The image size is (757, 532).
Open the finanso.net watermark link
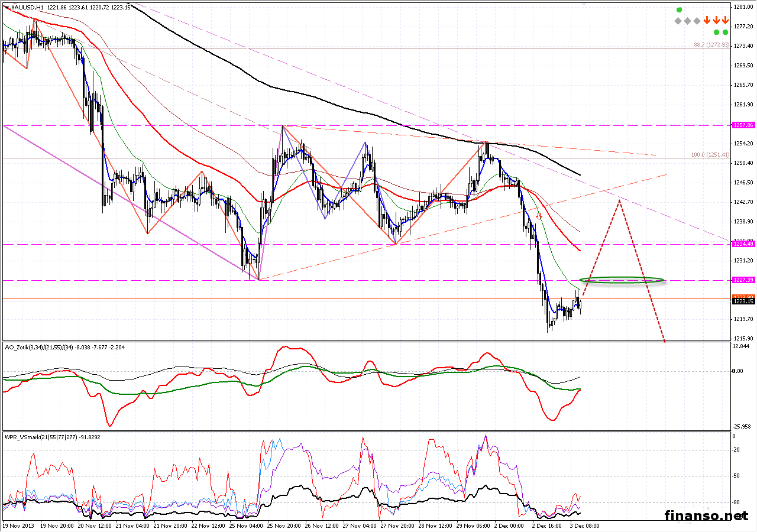(x=706, y=515)
